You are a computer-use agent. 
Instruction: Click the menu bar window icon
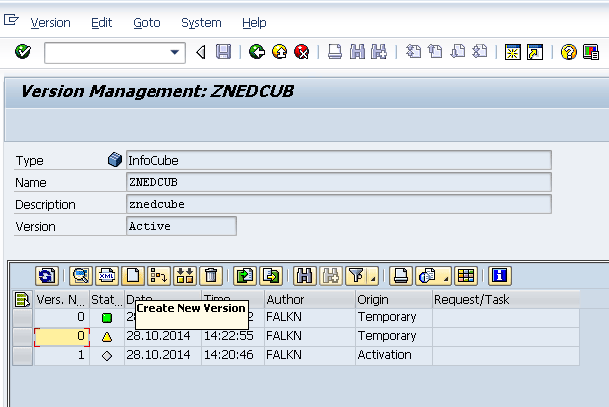(x=11, y=19)
